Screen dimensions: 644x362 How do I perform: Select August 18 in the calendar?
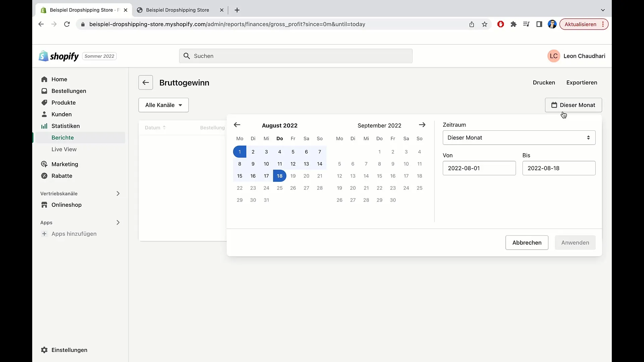point(279,176)
